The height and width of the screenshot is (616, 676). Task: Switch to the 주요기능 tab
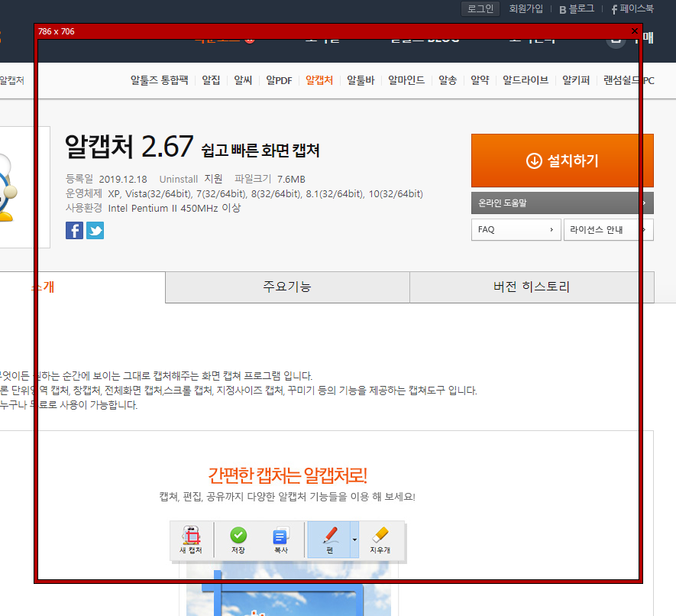[x=287, y=287]
